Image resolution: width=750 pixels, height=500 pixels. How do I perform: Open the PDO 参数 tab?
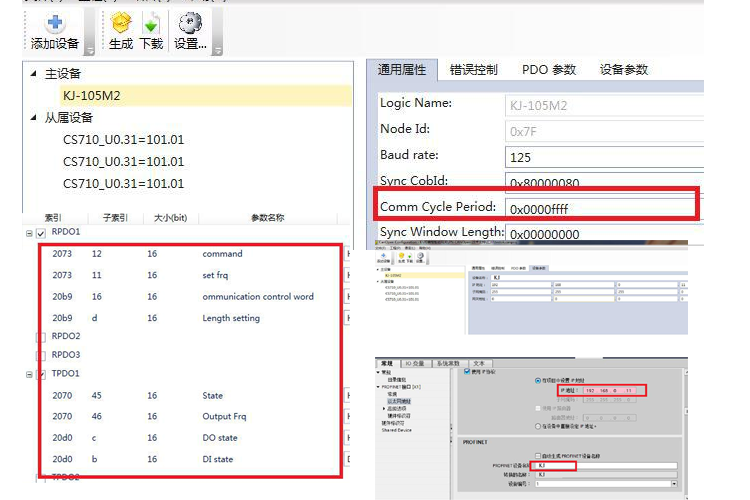coord(549,70)
